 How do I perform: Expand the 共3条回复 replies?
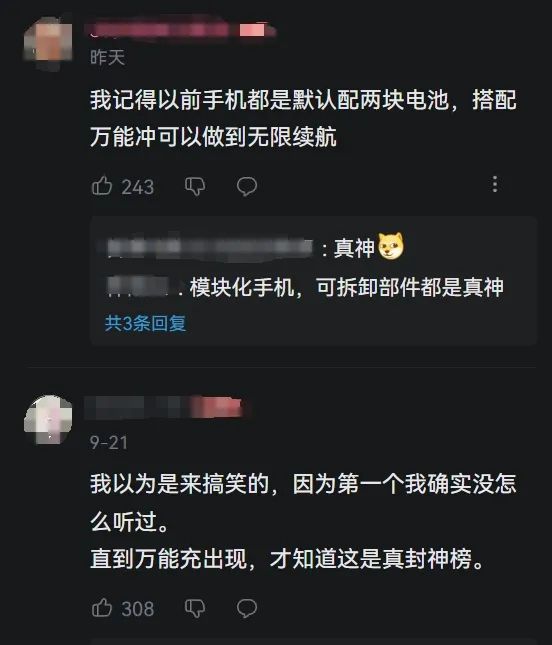pyautogui.click(x=146, y=323)
